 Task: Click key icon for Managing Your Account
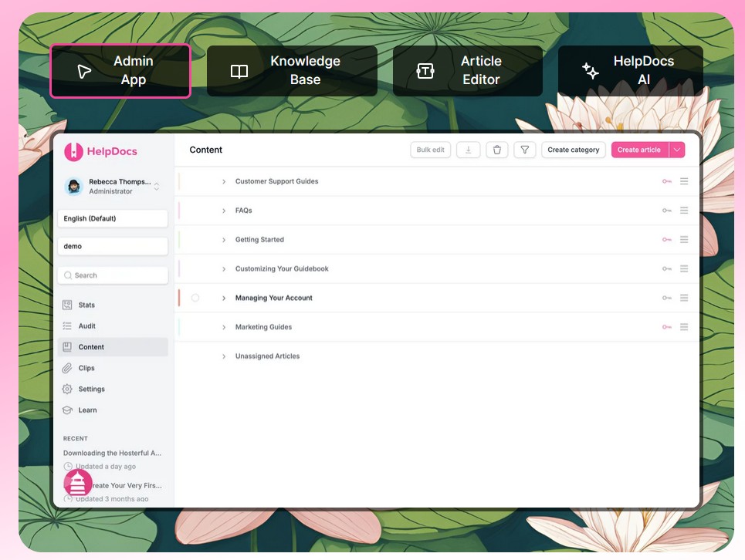pyautogui.click(x=667, y=298)
